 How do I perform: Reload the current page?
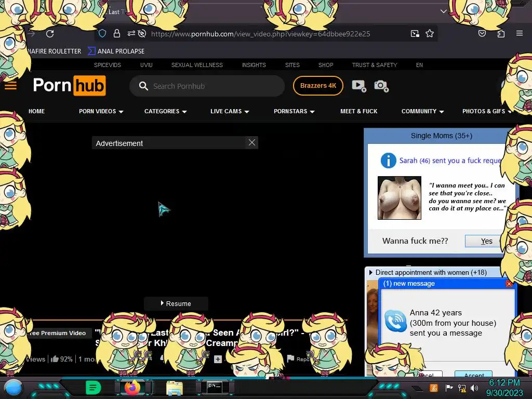click(50, 34)
